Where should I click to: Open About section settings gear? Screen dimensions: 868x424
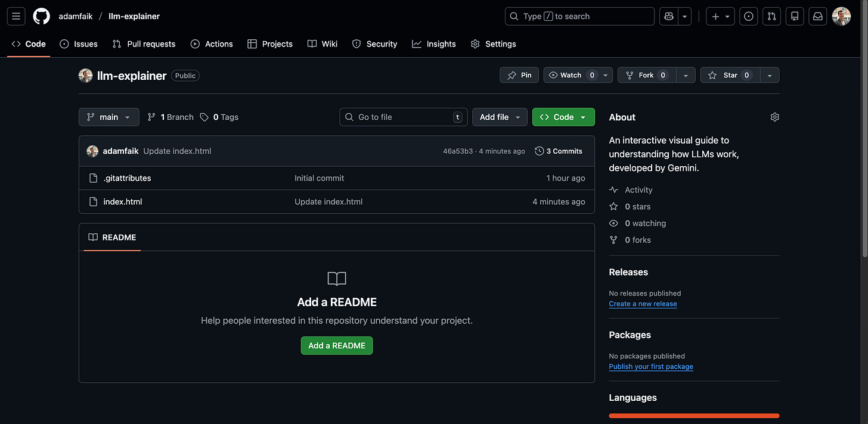point(774,117)
